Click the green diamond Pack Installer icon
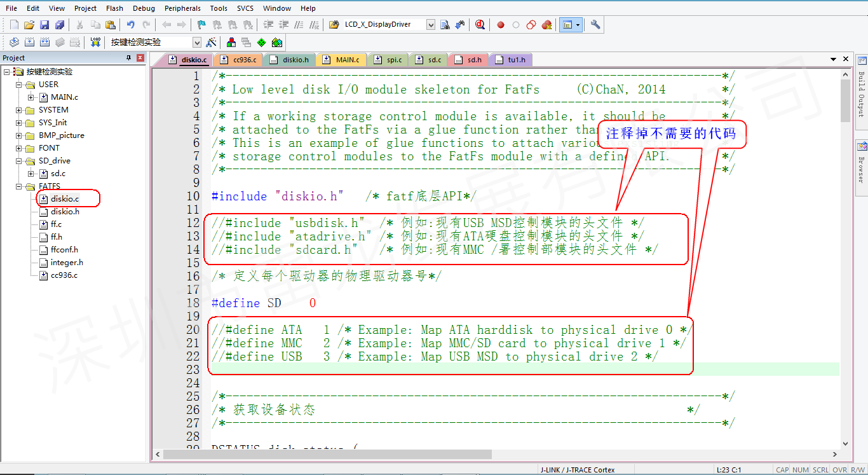Viewport: 868px width, 475px height. pyautogui.click(x=261, y=42)
